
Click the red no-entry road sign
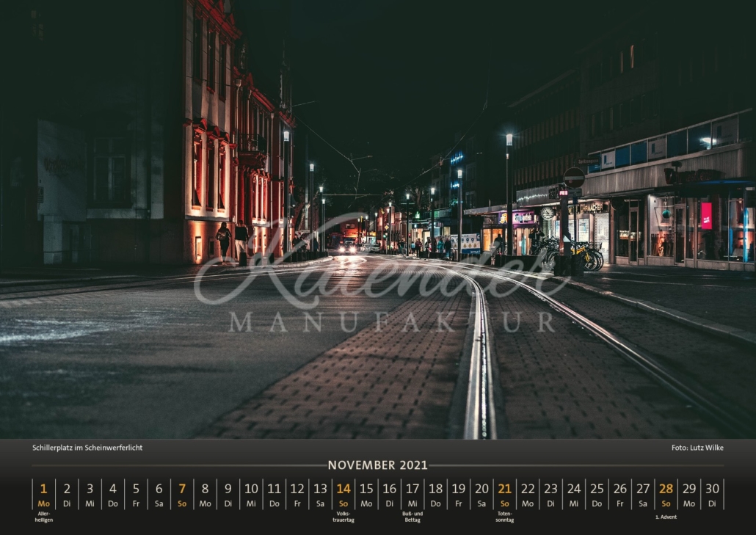pos(574,178)
